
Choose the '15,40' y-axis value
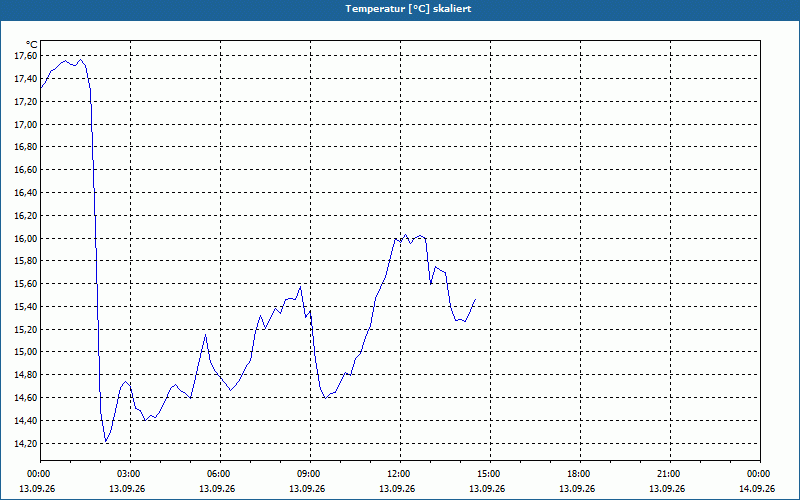pyautogui.click(x=26, y=307)
